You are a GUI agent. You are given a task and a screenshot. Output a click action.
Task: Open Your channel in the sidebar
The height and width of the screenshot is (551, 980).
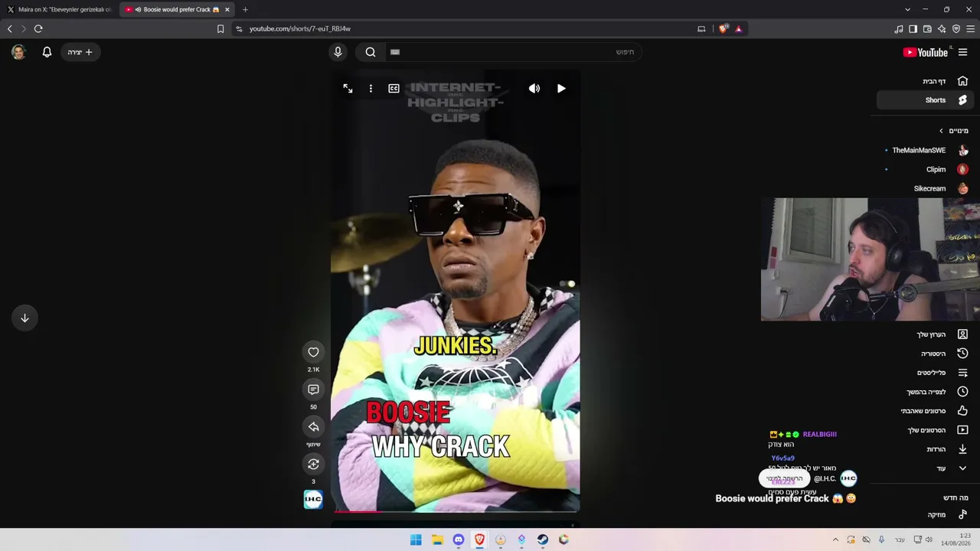tap(925, 334)
